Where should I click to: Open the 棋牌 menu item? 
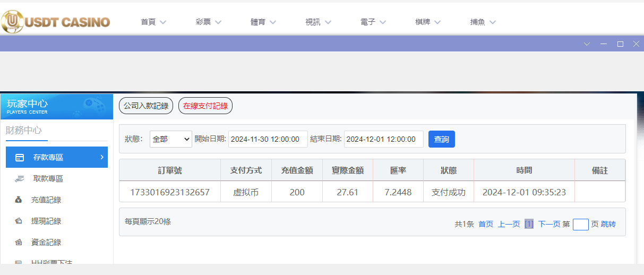pos(428,22)
